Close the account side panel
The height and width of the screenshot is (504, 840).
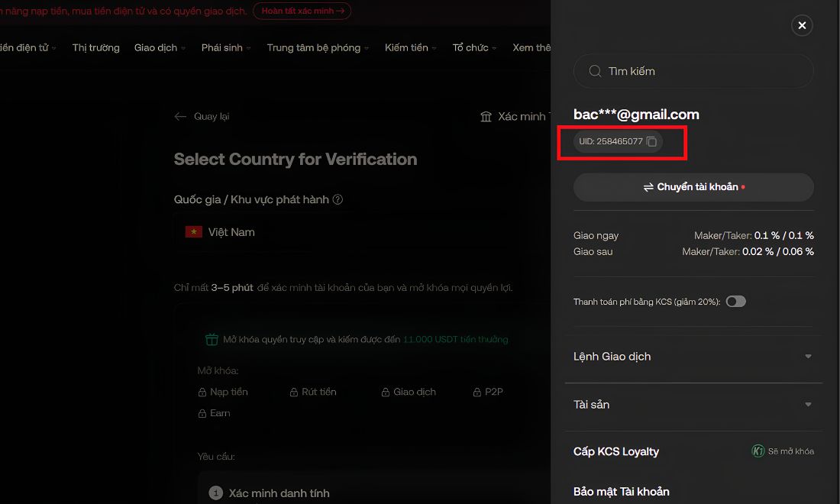[801, 25]
